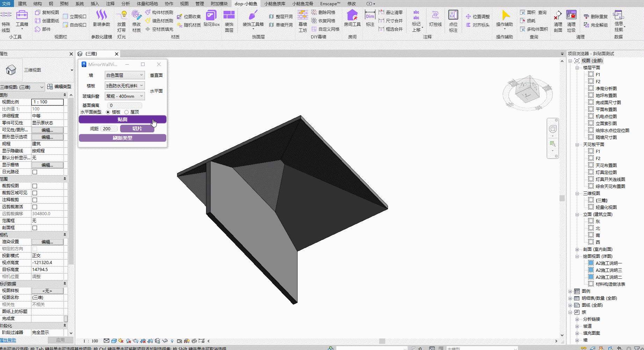Open the 墙 type dropdown 白色面层
The height and width of the screenshot is (350, 644).
(x=125, y=75)
